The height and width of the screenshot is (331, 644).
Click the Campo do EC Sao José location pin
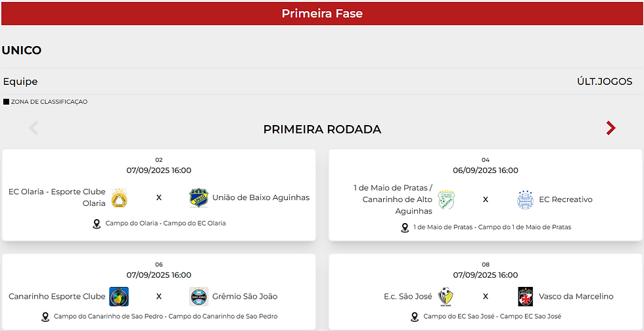click(415, 317)
